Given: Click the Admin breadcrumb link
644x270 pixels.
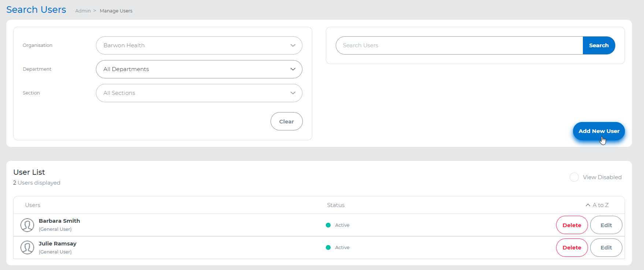Looking at the screenshot, I should click(x=83, y=11).
